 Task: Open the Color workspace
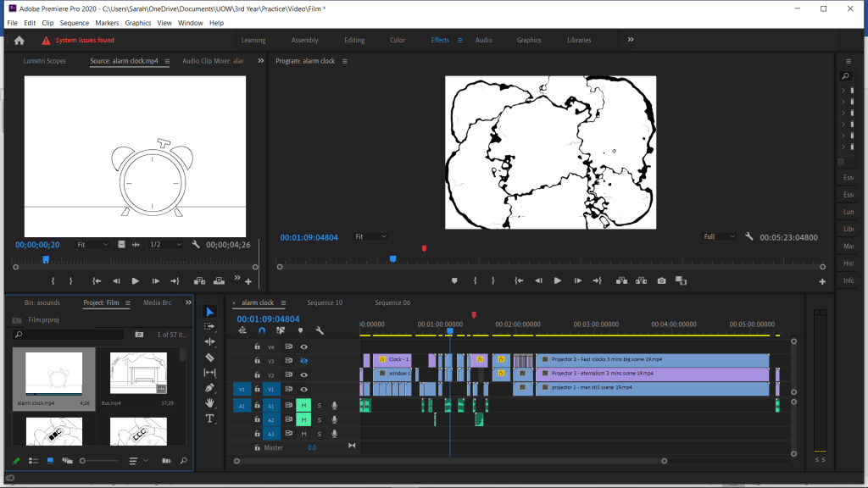pos(398,40)
